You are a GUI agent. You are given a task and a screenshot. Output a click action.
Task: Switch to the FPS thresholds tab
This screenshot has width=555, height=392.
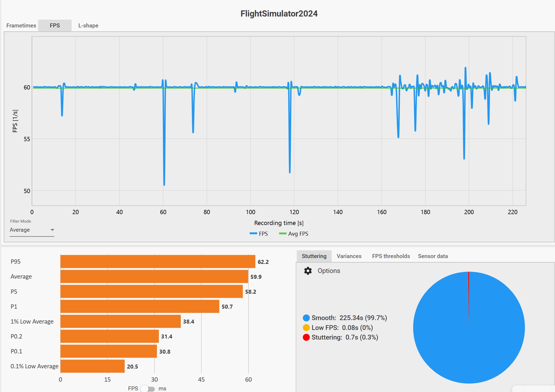[391, 256]
